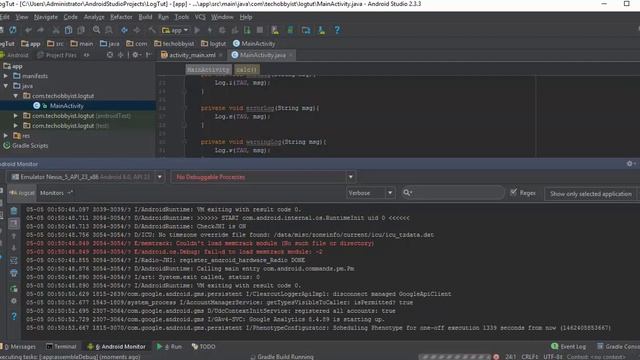Screen dimensions: 640x360
Task: Open the Navigate menu
Action: (x=46, y=17)
